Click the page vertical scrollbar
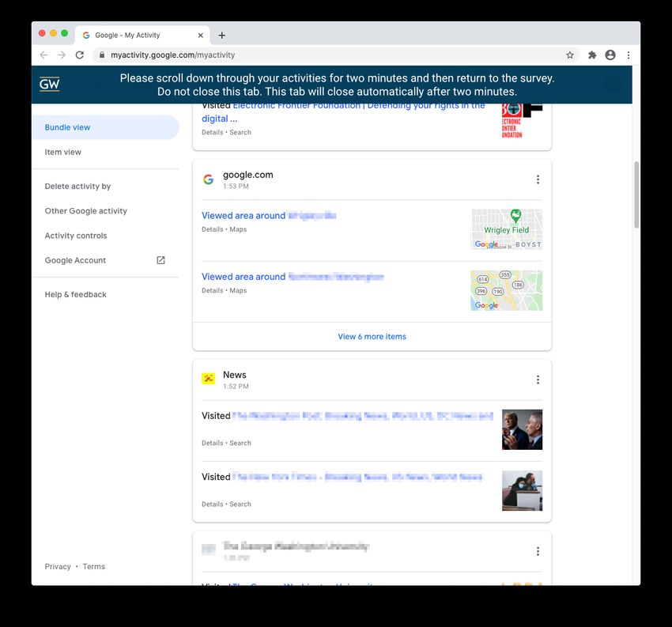Viewport: 672px width, 627px height. (636, 195)
